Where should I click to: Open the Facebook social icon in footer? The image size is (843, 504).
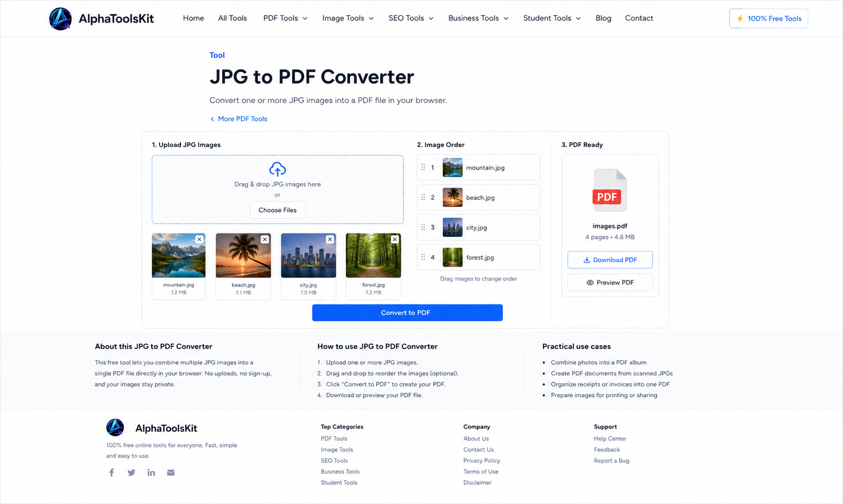[111, 472]
